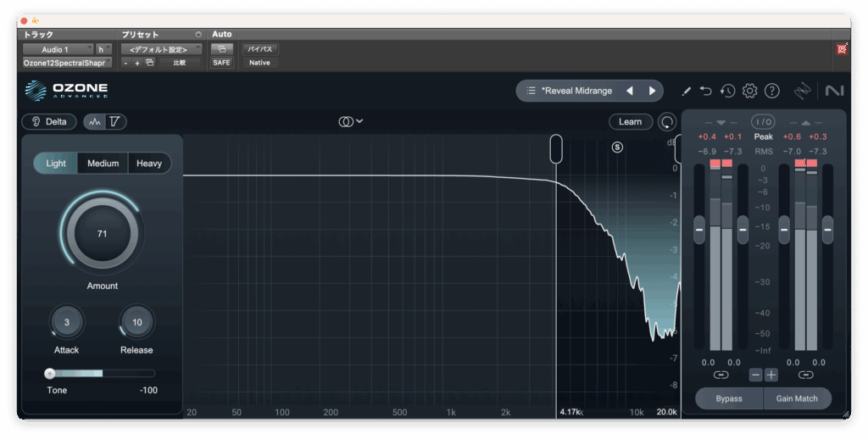Screen dimensions: 868x439
Task: Click the solo S marker on spectrum
Action: click(x=617, y=147)
